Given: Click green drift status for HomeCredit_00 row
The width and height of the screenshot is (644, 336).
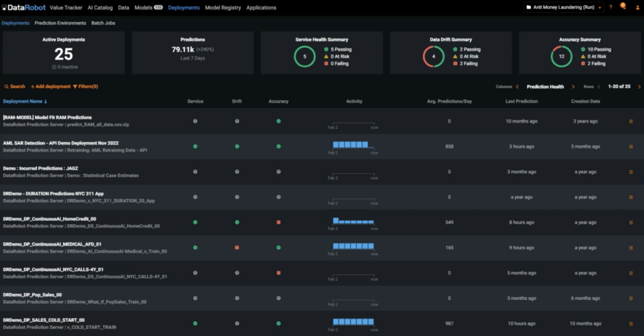Looking at the screenshot, I should (237, 222).
